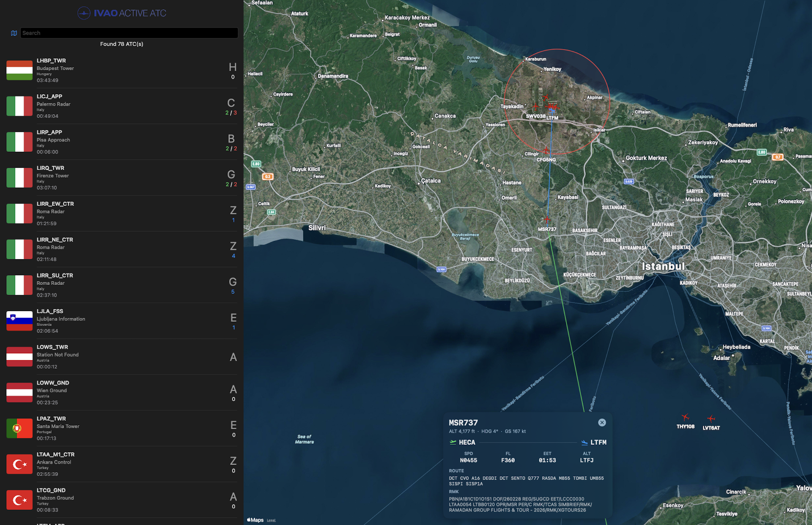Select the Hungary flag for LHBP_TWR
This screenshot has height=525, width=812.
19,70
